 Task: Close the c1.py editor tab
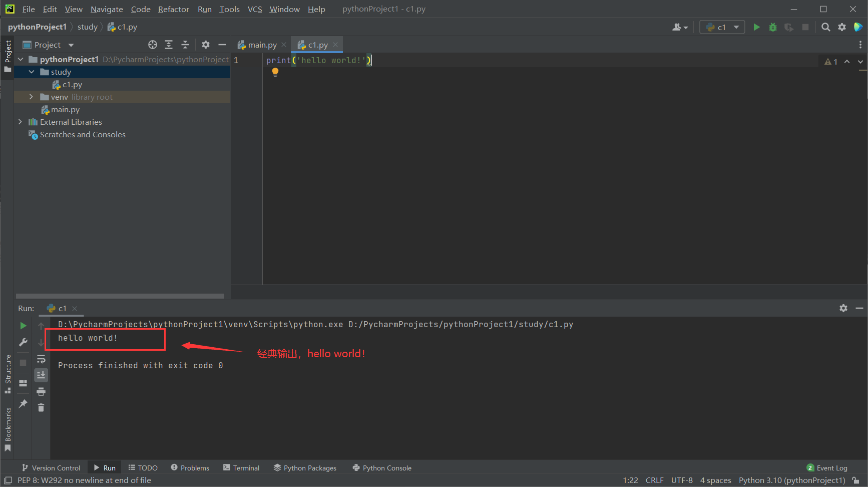pos(335,45)
